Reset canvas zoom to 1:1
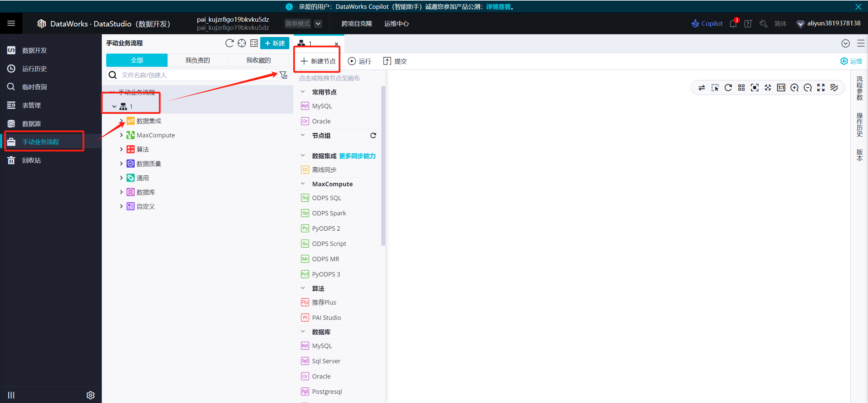 pos(781,88)
